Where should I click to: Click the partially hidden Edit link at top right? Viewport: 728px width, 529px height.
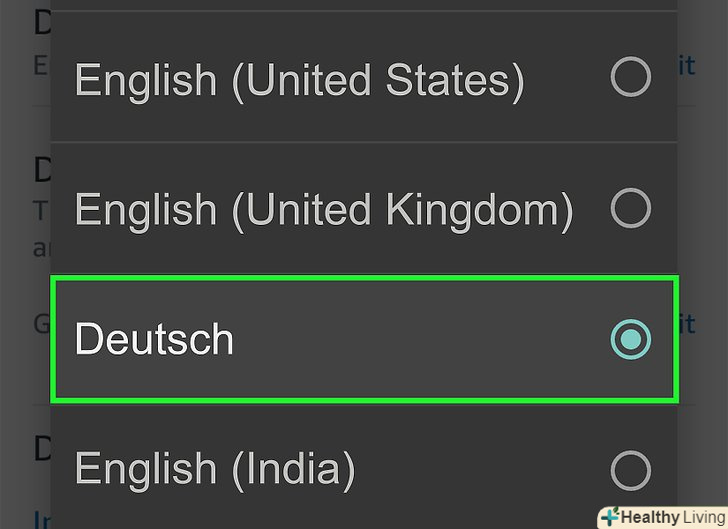686,66
